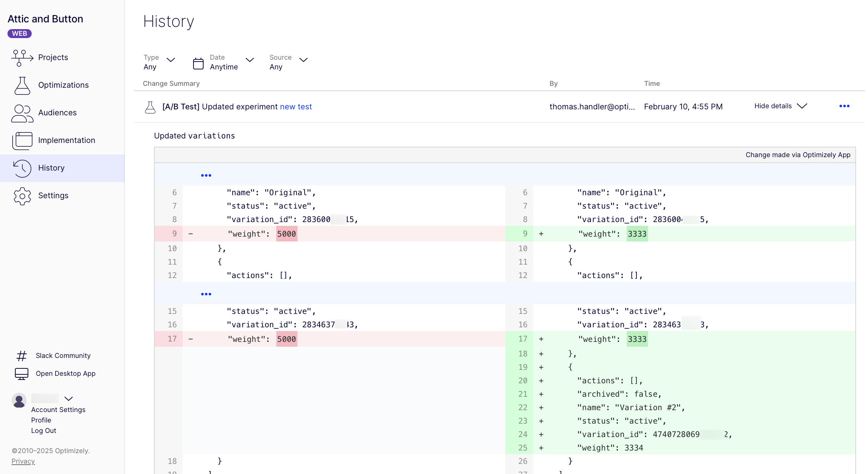Expand hidden diff lines above line 6
Image resolution: width=868 pixels, height=474 pixels.
pos(206,175)
